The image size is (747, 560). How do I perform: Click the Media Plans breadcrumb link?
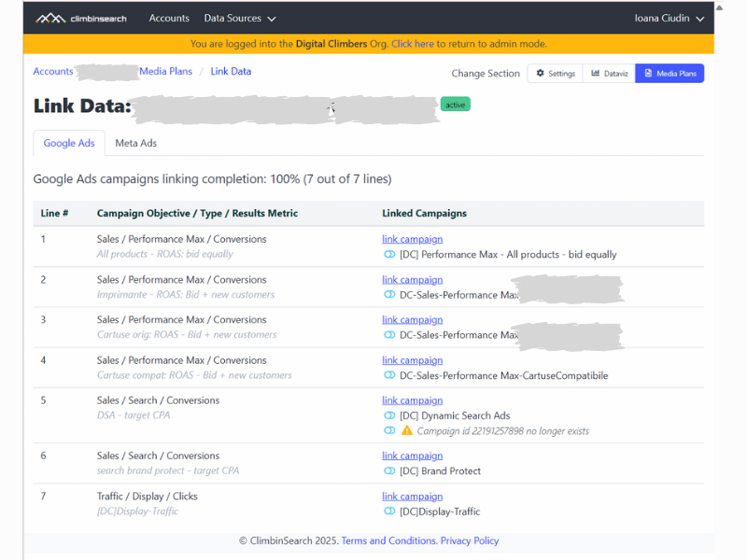165,71
